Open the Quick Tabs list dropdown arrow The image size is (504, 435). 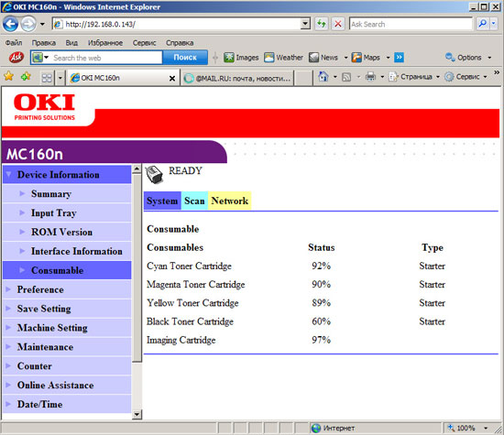tap(60, 78)
